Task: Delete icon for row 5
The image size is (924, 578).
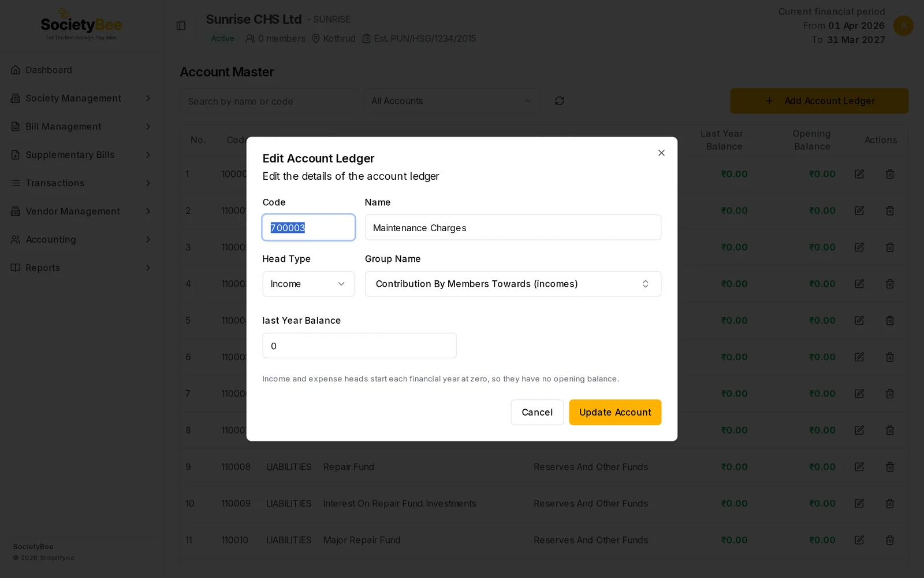Action: (x=890, y=320)
